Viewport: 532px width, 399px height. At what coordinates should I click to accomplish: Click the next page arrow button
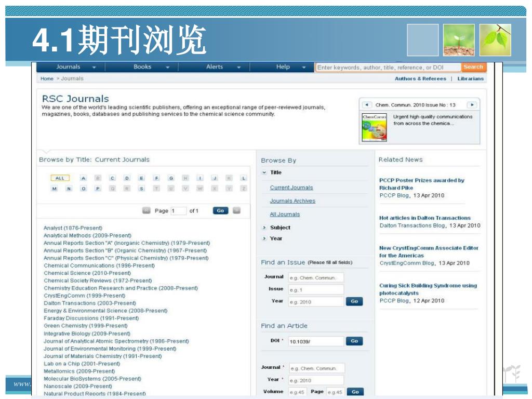pos(236,211)
